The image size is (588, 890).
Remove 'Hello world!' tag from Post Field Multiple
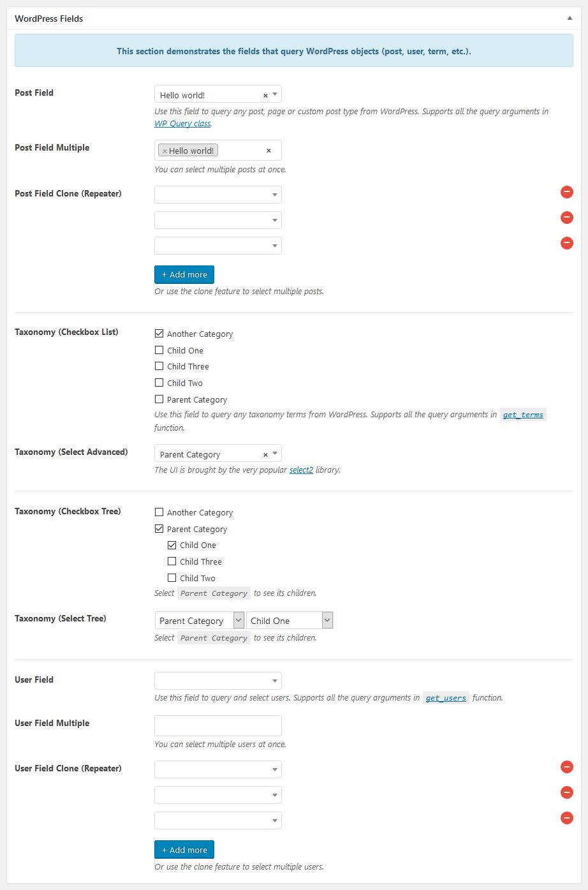coord(165,151)
